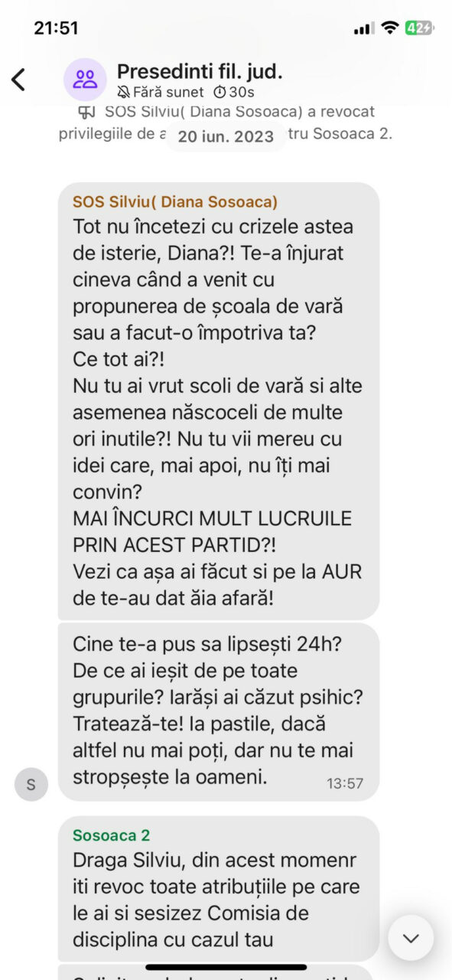
Task: Tap sender name SOS Silviu( Diana Sosoaca)
Action: tap(175, 202)
